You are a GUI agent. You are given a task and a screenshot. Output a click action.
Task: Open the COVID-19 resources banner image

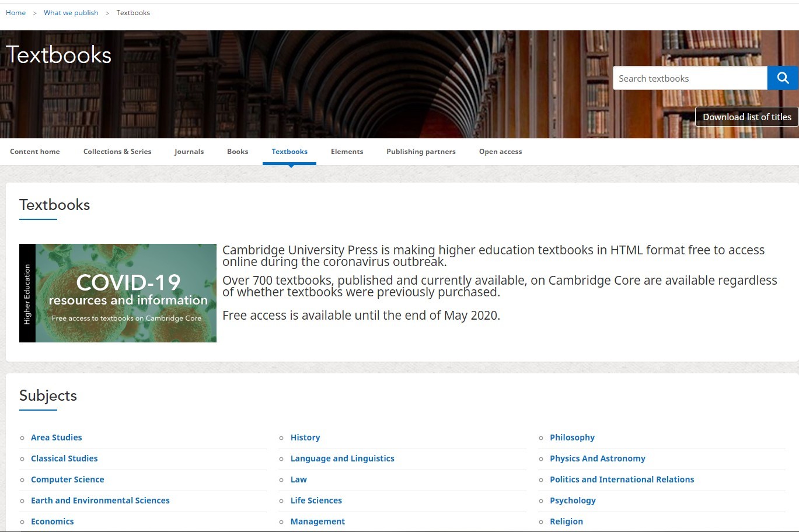[x=118, y=293]
